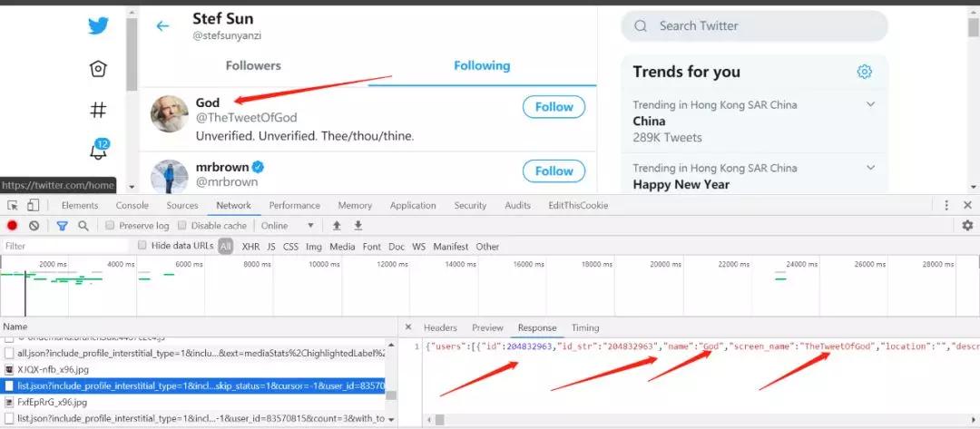This screenshot has width=980, height=429.
Task: Clear the network log
Action: point(34,226)
